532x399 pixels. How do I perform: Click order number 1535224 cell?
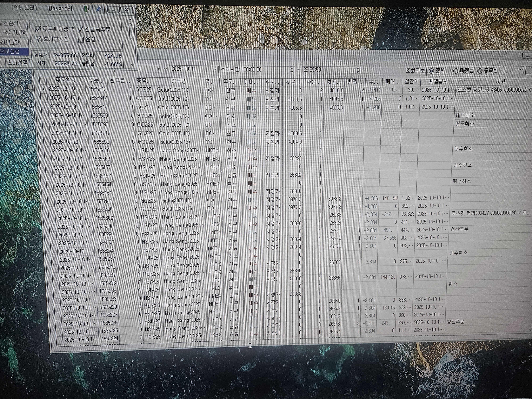pos(110,339)
